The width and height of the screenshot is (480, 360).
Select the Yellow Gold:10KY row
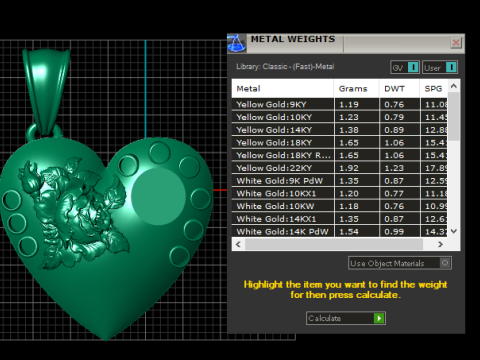[339, 117]
